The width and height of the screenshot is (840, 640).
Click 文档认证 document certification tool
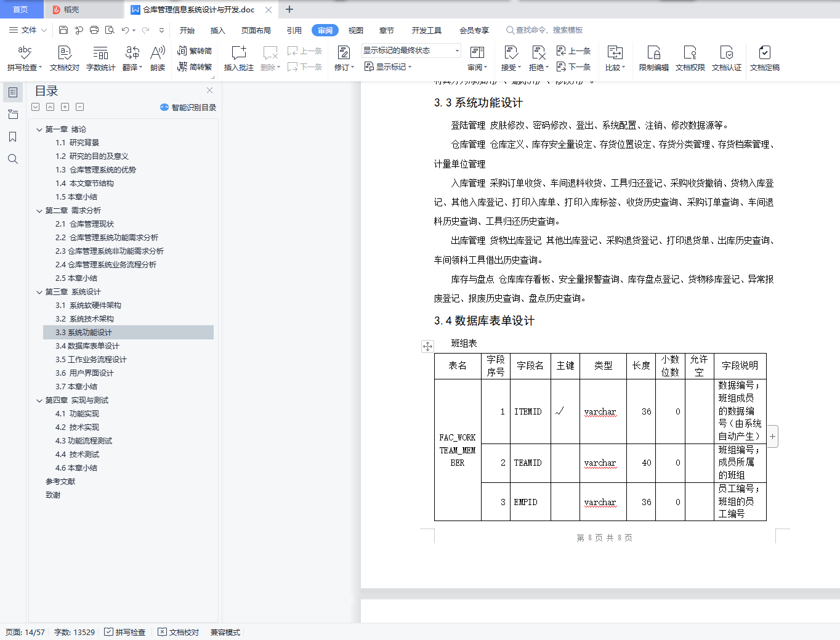coord(727,59)
